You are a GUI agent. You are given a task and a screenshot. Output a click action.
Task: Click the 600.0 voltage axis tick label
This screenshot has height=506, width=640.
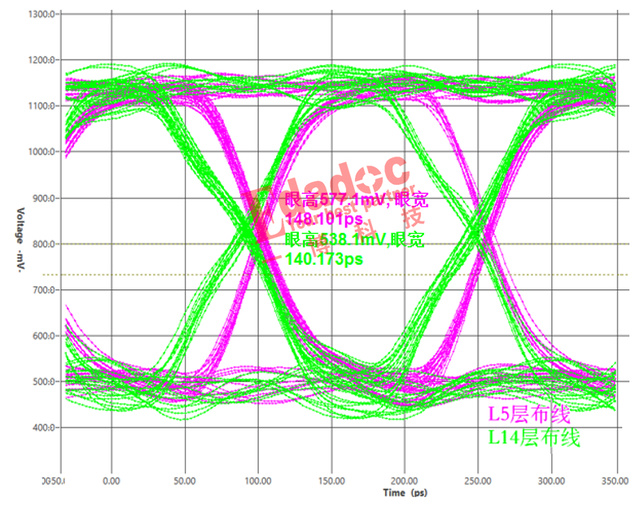point(43,336)
